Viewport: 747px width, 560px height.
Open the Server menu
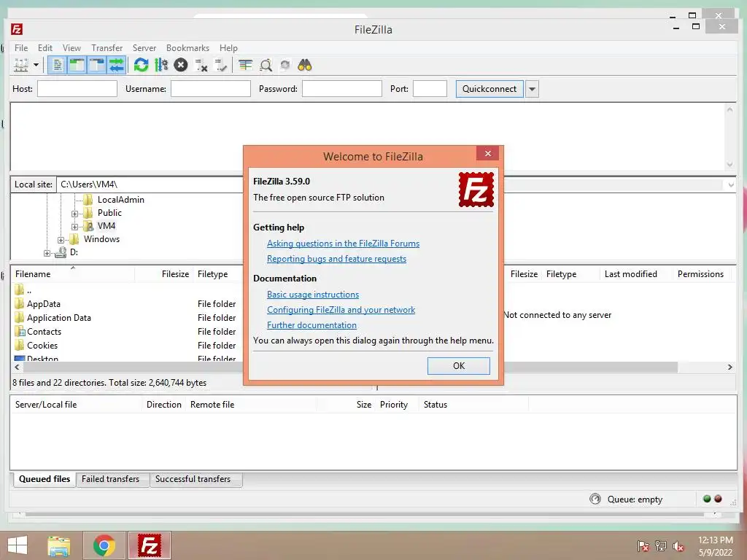144,47
